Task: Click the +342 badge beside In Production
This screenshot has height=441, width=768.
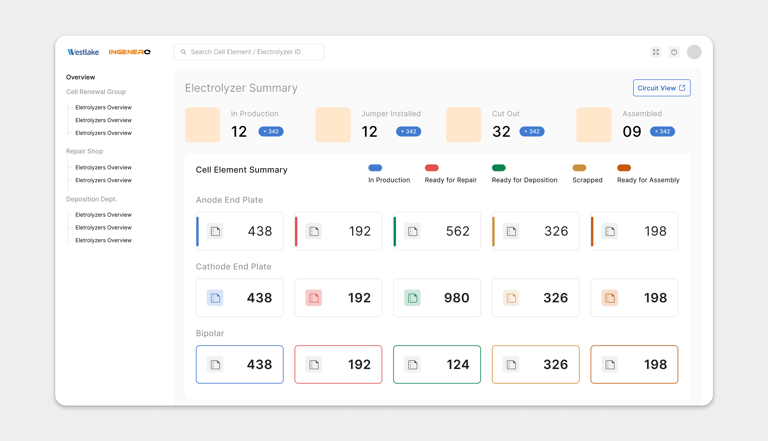Action: pos(271,131)
